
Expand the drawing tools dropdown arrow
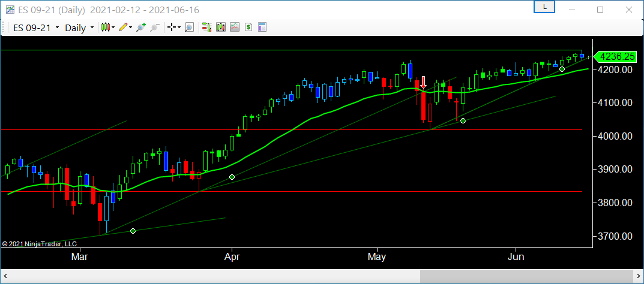click(x=131, y=28)
